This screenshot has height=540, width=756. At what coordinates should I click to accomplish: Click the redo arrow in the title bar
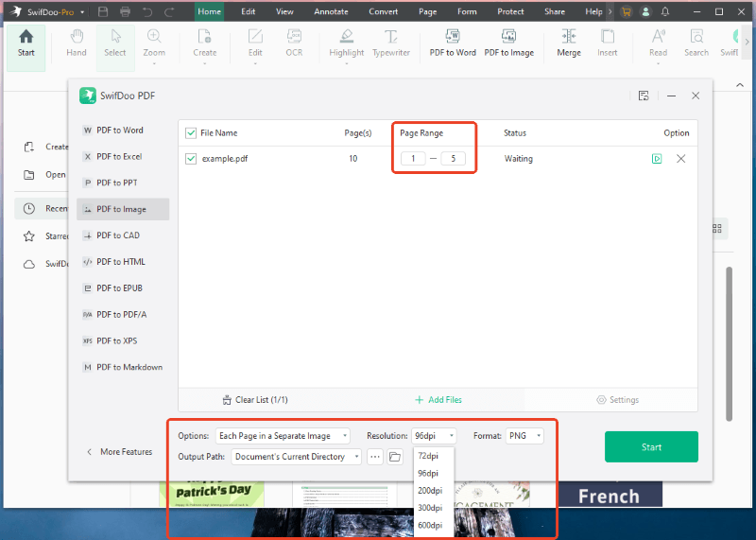tap(169, 11)
